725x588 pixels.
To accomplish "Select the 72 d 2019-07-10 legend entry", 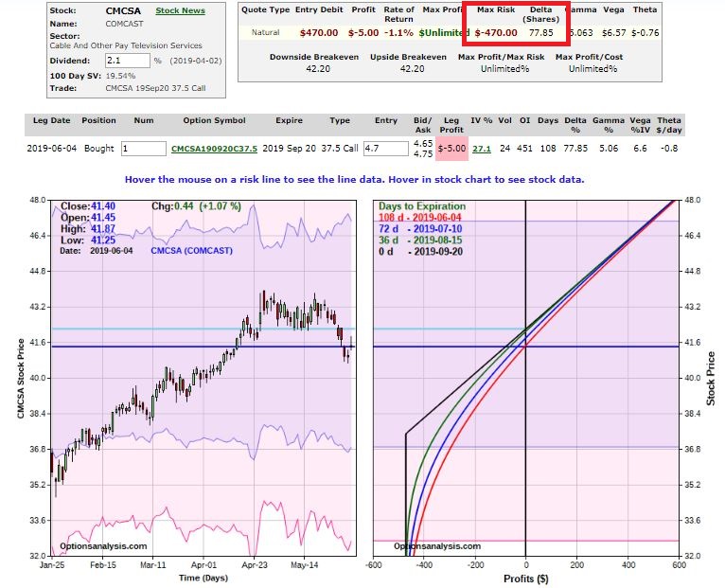I will [420, 229].
